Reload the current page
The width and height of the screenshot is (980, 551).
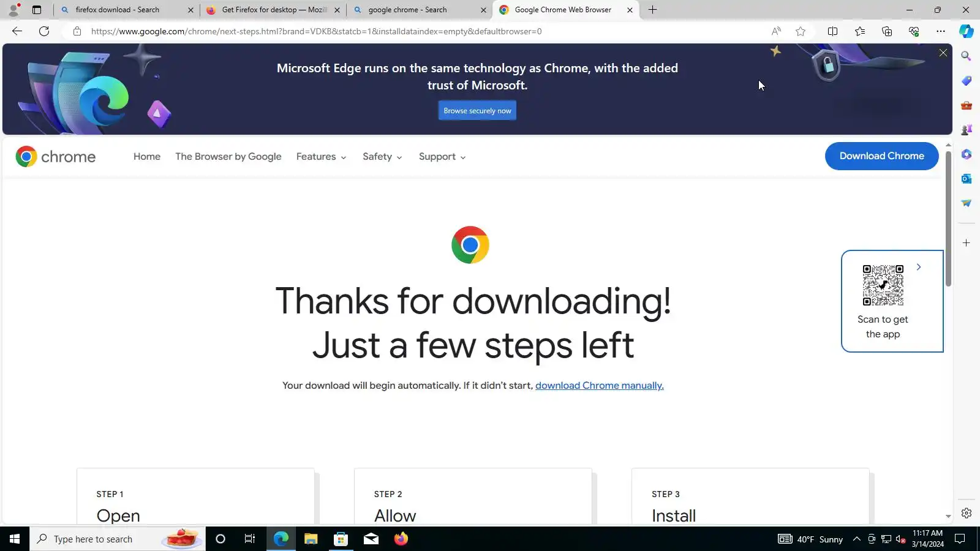tap(44, 31)
